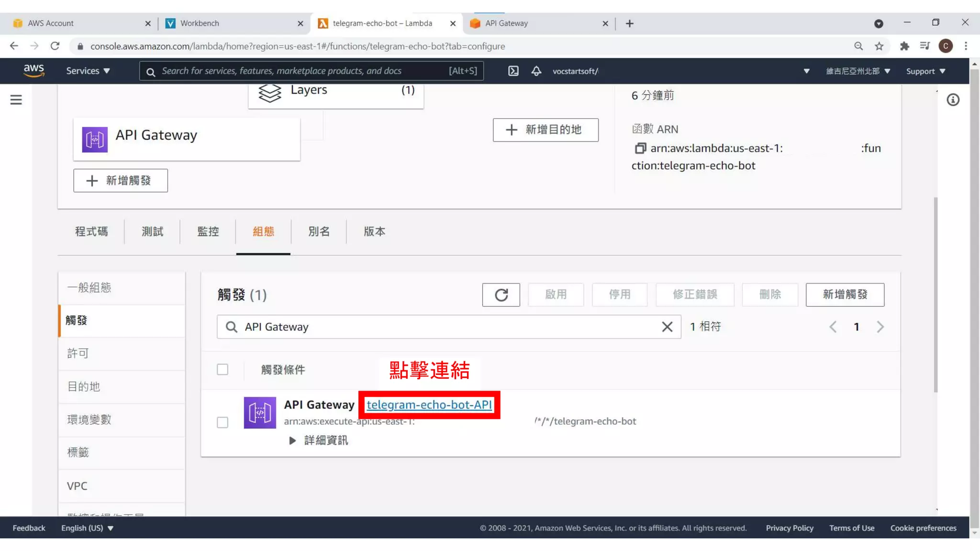Expand the Services dropdown
980x551 pixels.
click(x=88, y=71)
